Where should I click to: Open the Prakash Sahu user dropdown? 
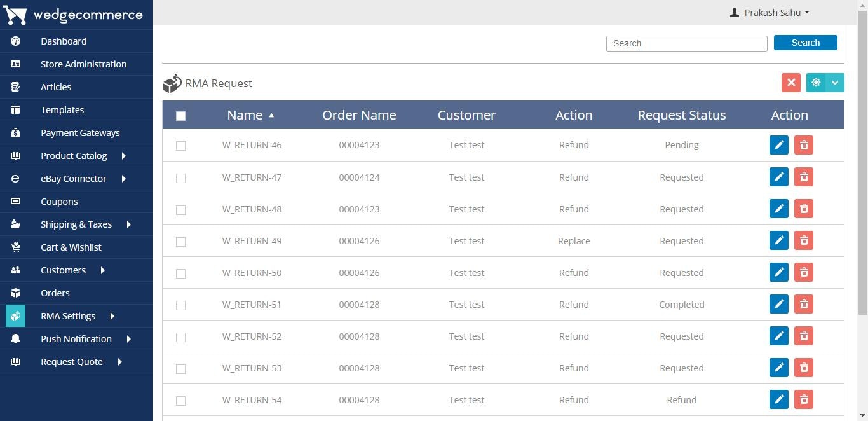pos(770,13)
